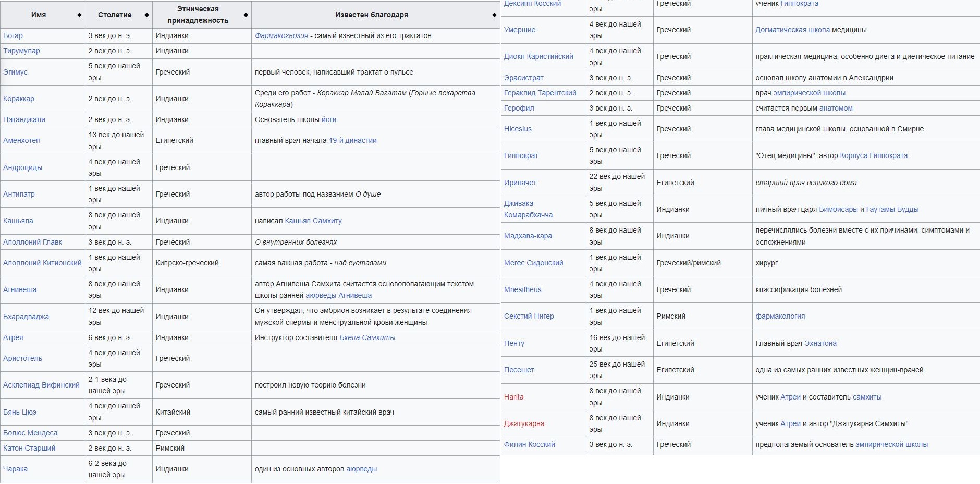The height and width of the screenshot is (484, 980).
Task: Follow the Бхела Самхиты link
Action: click(x=367, y=337)
